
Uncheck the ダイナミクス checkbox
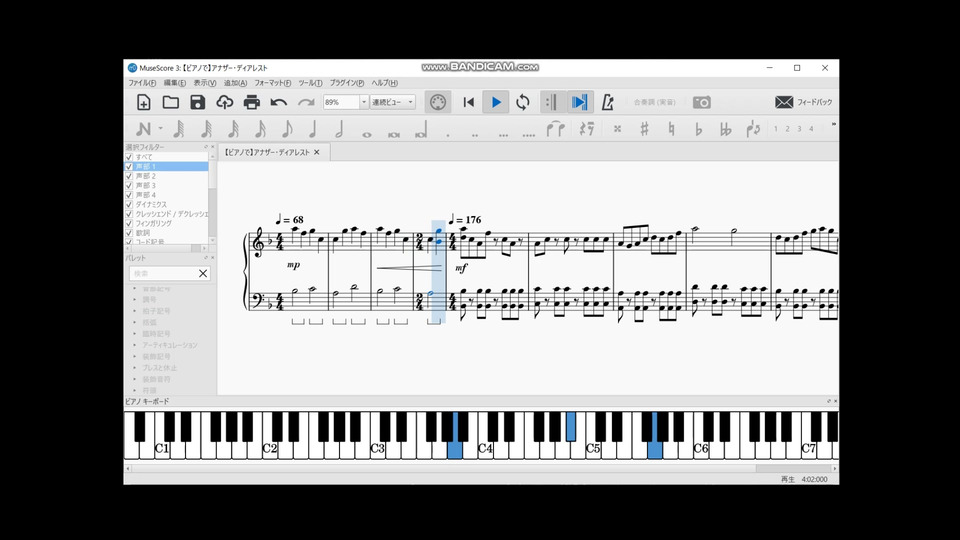pyautogui.click(x=129, y=204)
